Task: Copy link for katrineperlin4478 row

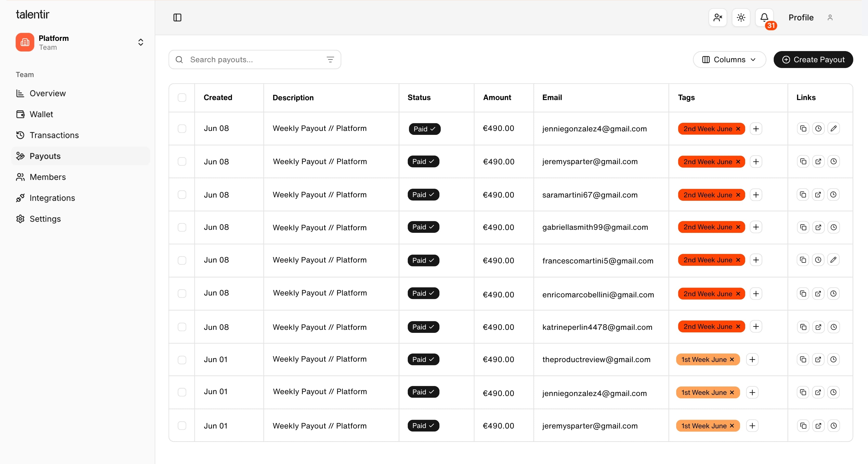Action: pos(803,327)
